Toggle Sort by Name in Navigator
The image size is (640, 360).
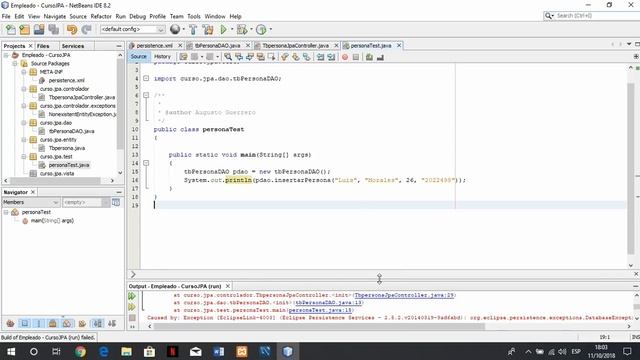98,324
